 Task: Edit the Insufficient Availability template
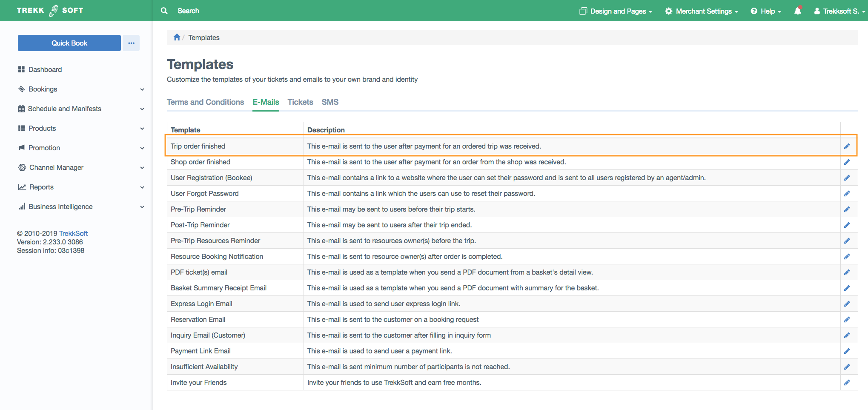[x=847, y=367]
